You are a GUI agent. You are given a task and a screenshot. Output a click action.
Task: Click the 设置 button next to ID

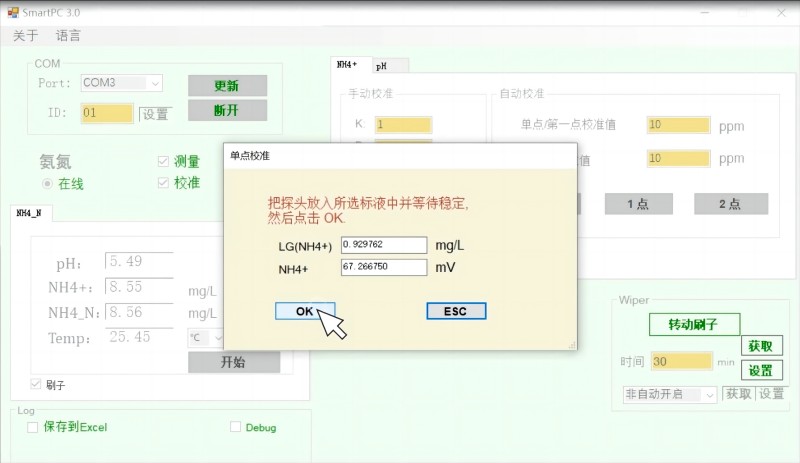156,114
